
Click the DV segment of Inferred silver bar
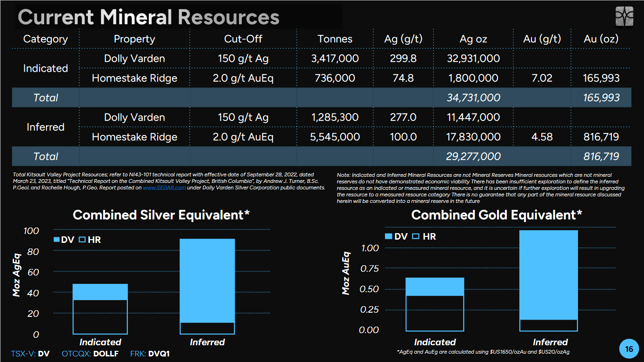pyautogui.click(x=207, y=281)
